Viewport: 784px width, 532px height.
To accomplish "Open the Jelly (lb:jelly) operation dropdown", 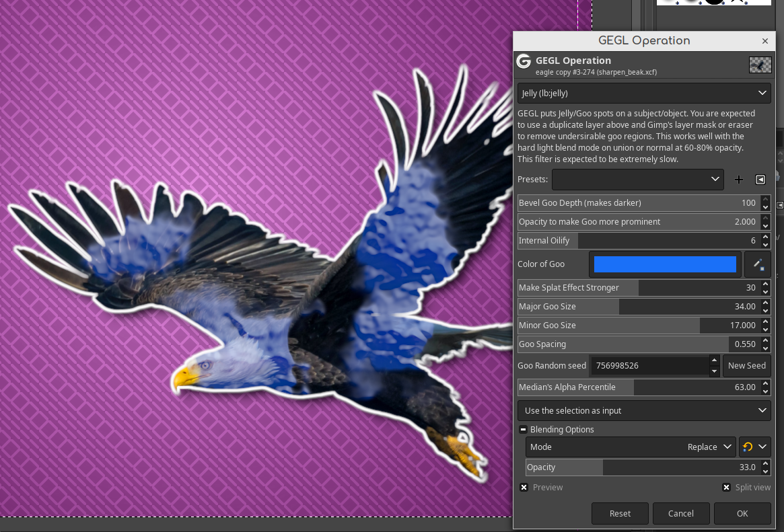I will point(644,93).
